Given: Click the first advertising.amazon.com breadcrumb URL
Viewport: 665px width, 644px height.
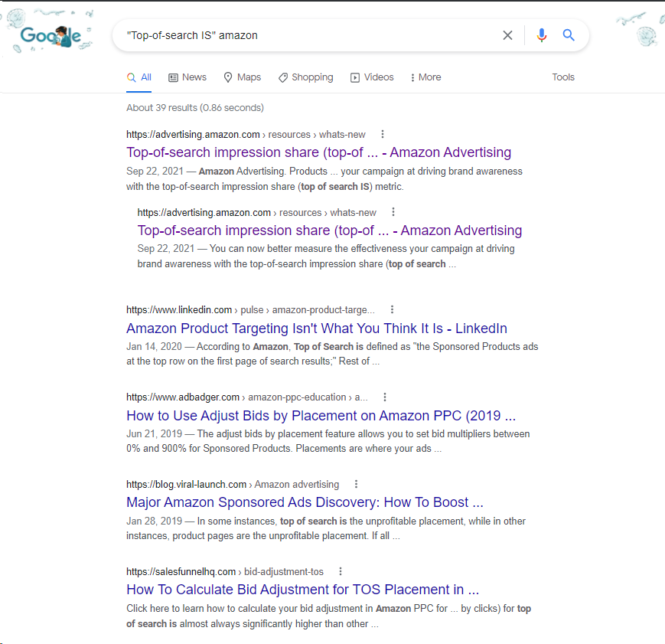Looking at the screenshot, I should pyautogui.click(x=246, y=135).
